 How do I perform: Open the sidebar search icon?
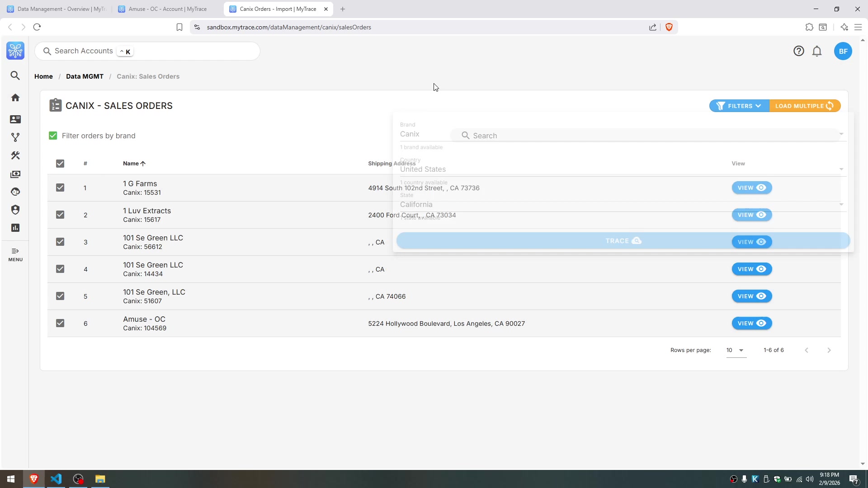tap(15, 75)
